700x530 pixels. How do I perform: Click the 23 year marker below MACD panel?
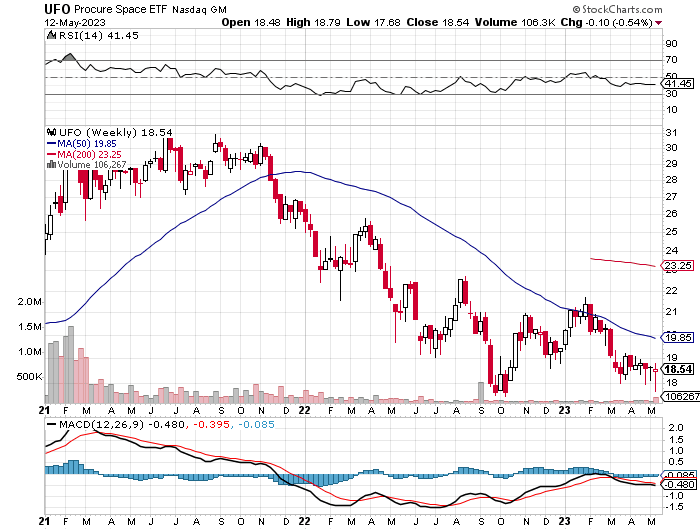click(x=565, y=521)
